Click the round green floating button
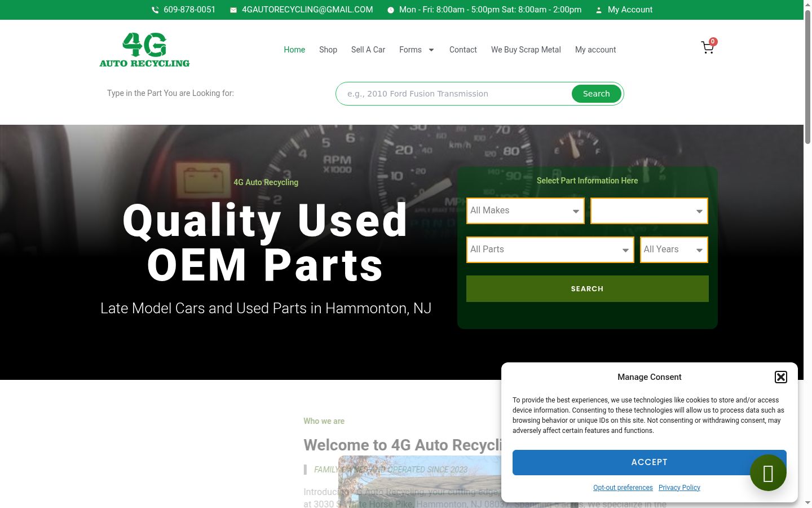This screenshot has height=508, width=812. coord(768,473)
